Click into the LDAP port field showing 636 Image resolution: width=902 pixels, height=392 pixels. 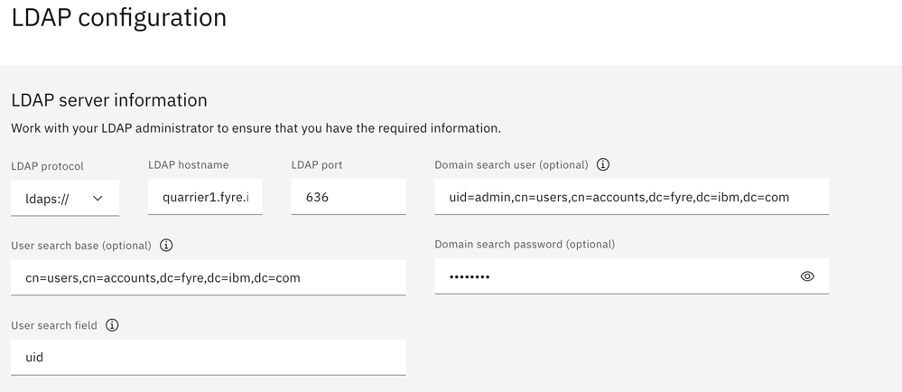(348, 197)
